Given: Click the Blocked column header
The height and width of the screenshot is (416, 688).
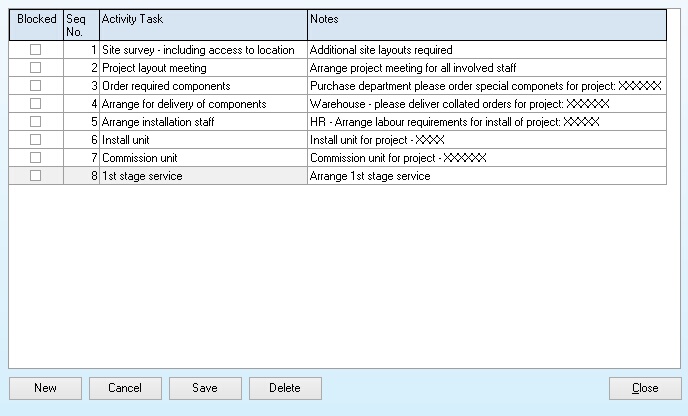Looking at the screenshot, I should click(36, 25).
